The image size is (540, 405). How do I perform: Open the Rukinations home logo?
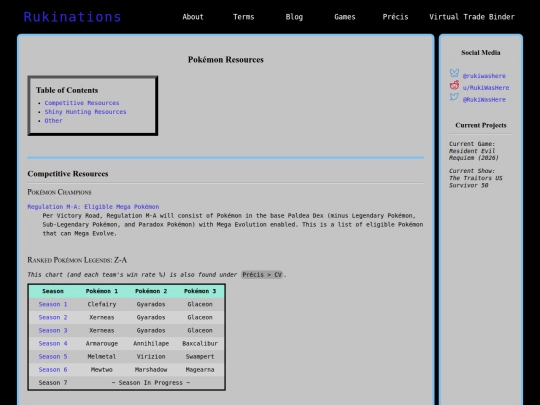[72, 17]
